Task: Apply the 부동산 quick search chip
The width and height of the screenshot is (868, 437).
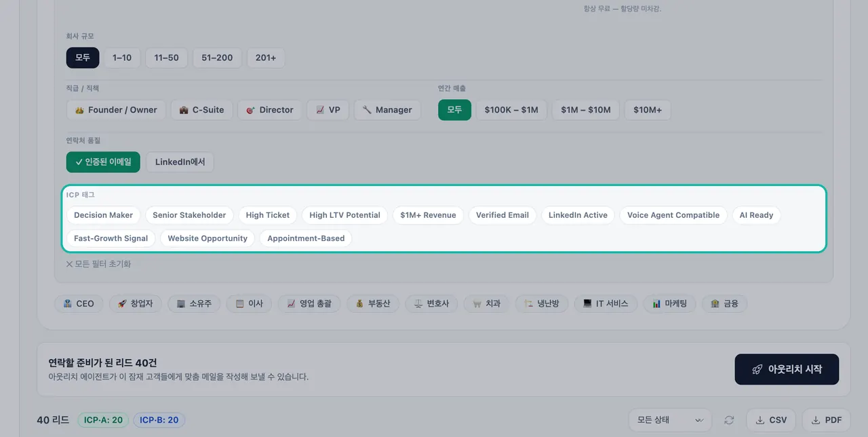Action: 373,303
